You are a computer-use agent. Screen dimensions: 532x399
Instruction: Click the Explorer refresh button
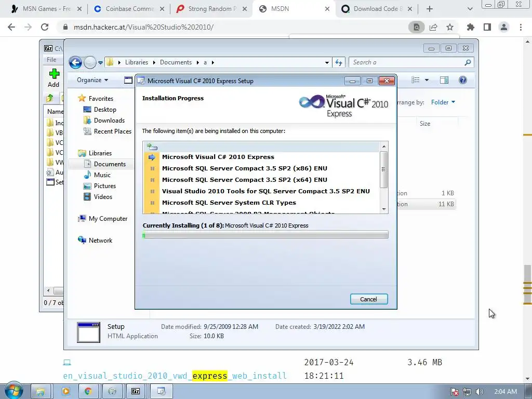point(339,62)
